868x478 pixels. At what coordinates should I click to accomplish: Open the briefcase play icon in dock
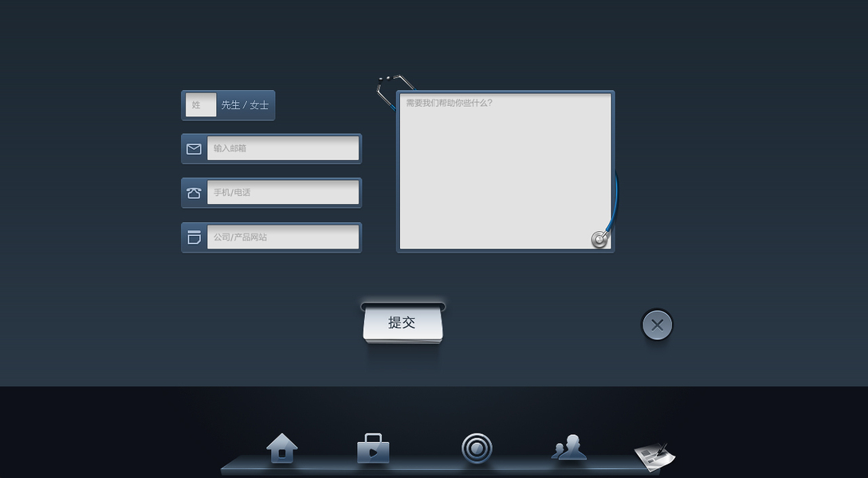(373, 448)
